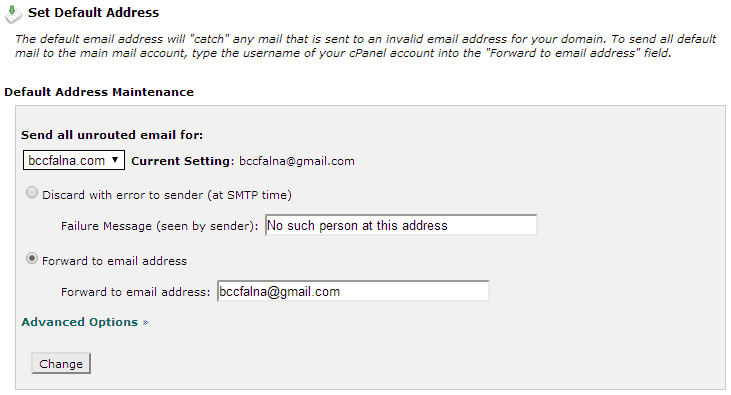Click the current setting value bccfalna@gmail.com
This screenshot has width=731, height=395.
pos(297,161)
